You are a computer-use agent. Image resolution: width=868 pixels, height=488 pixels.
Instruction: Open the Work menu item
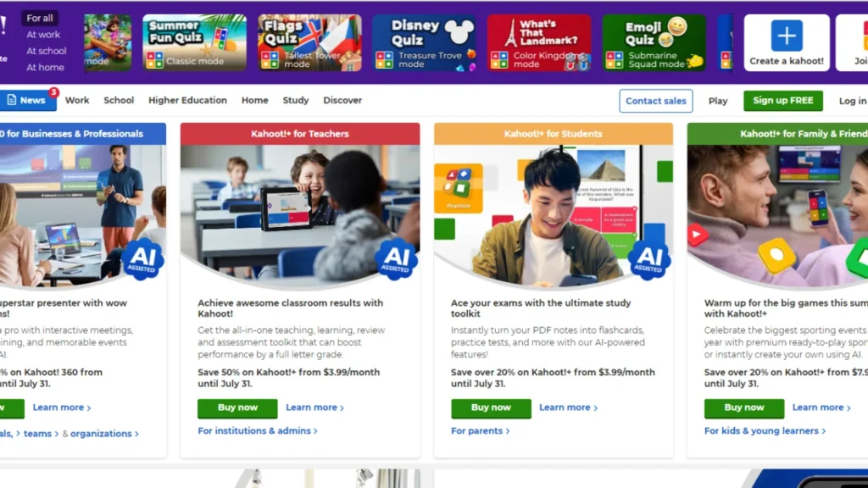[77, 100]
